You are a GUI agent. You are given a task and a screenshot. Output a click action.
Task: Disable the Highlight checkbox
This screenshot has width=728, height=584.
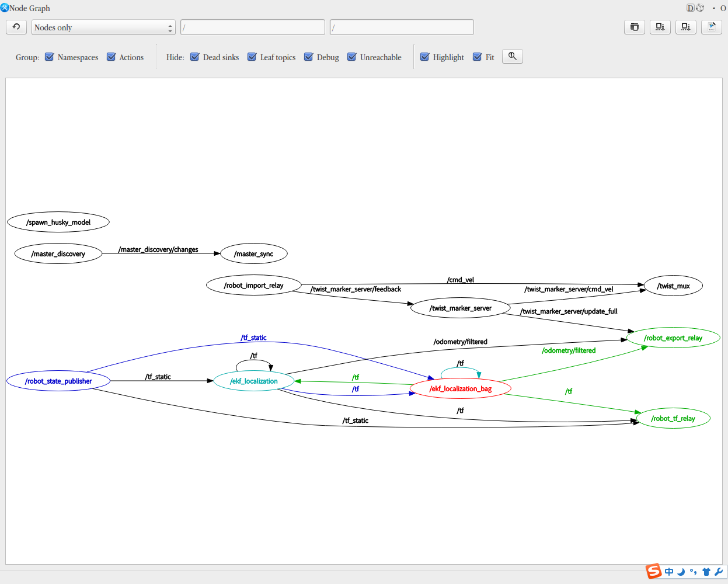click(x=425, y=57)
